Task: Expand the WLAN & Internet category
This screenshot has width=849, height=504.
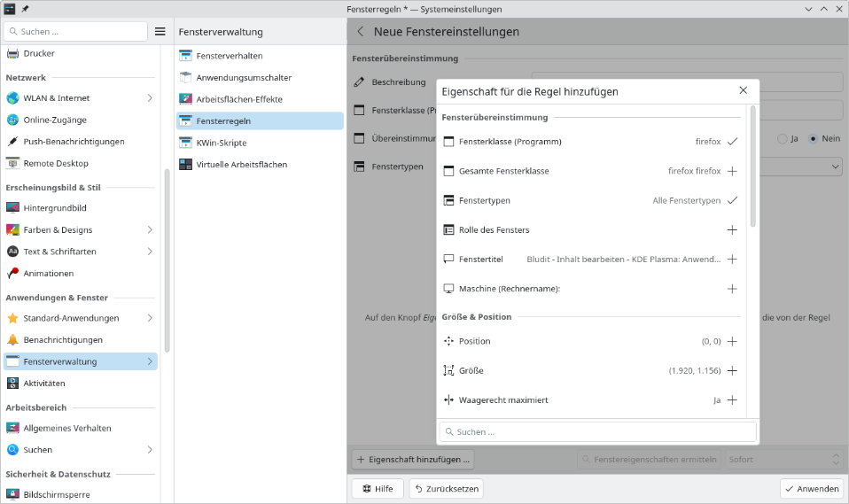Action: tap(150, 98)
